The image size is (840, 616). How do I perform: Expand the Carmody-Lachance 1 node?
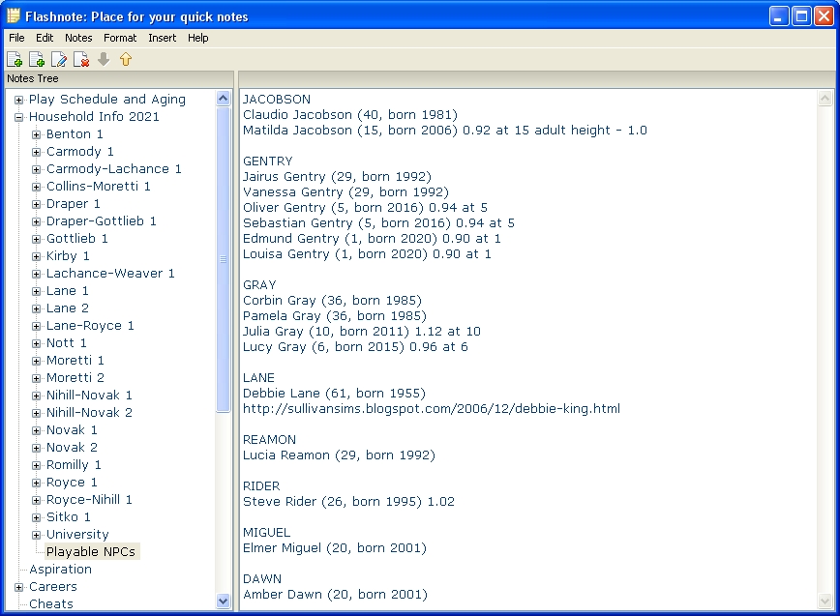click(x=36, y=169)
